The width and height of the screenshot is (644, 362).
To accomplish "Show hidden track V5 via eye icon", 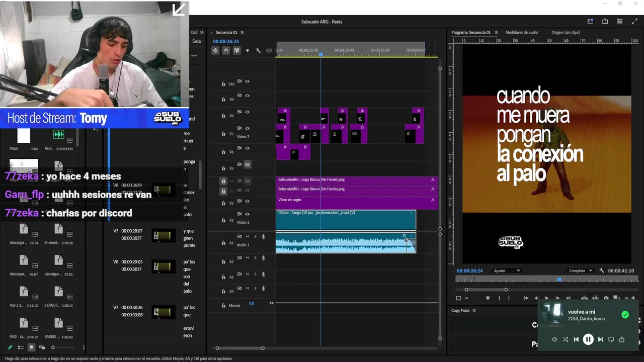I will [247, 164].
